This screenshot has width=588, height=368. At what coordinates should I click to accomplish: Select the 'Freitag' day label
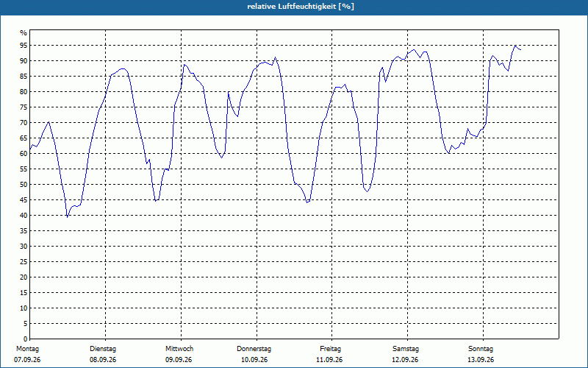coord(330,349)
